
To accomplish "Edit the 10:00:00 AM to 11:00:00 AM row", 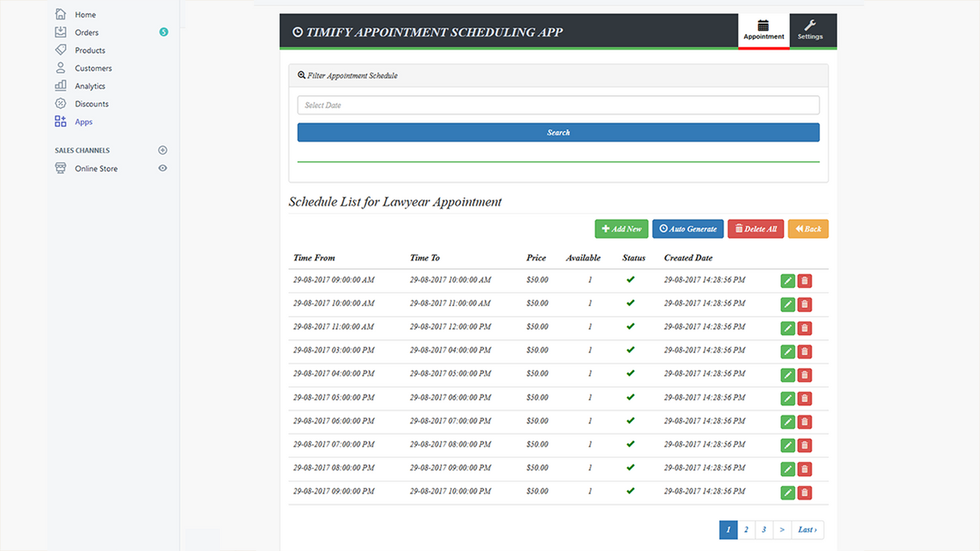I will 788,305.
